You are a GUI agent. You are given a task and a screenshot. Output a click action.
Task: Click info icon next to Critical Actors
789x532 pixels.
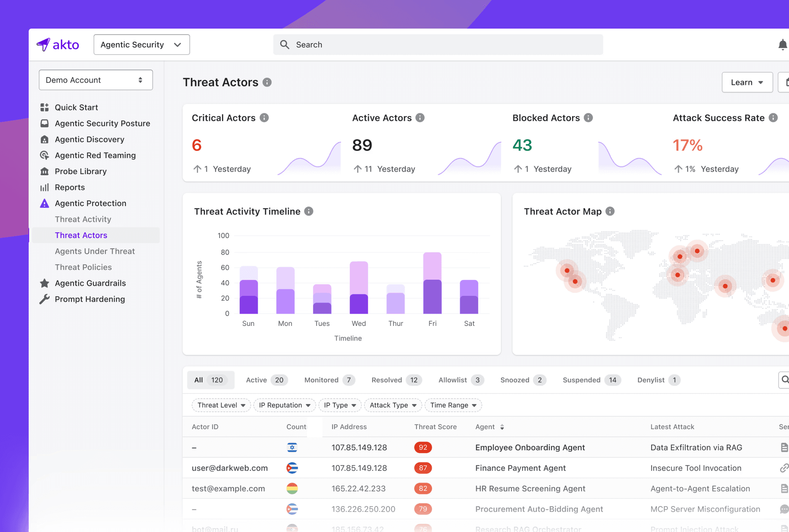tap(264, 118)
